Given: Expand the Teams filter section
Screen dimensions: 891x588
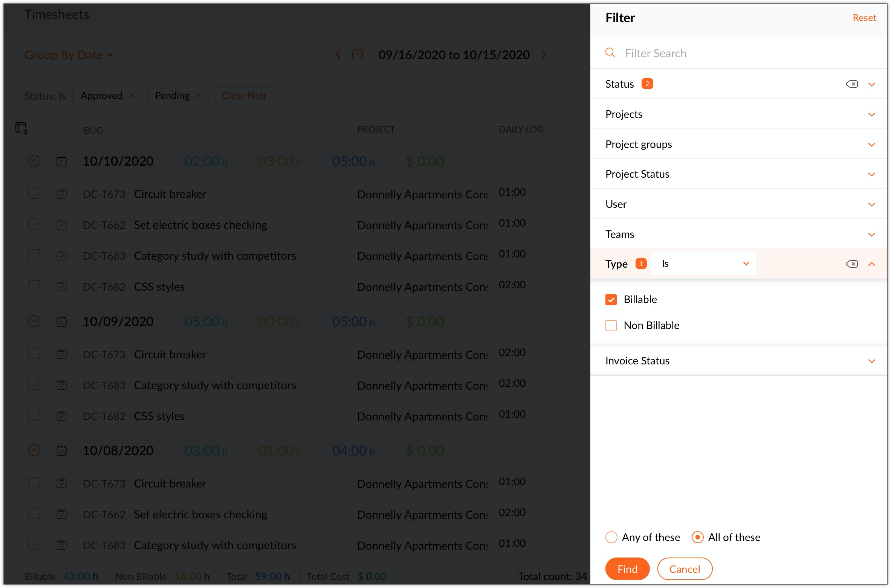Looking at the screenshot, I should tap(871, 235).
